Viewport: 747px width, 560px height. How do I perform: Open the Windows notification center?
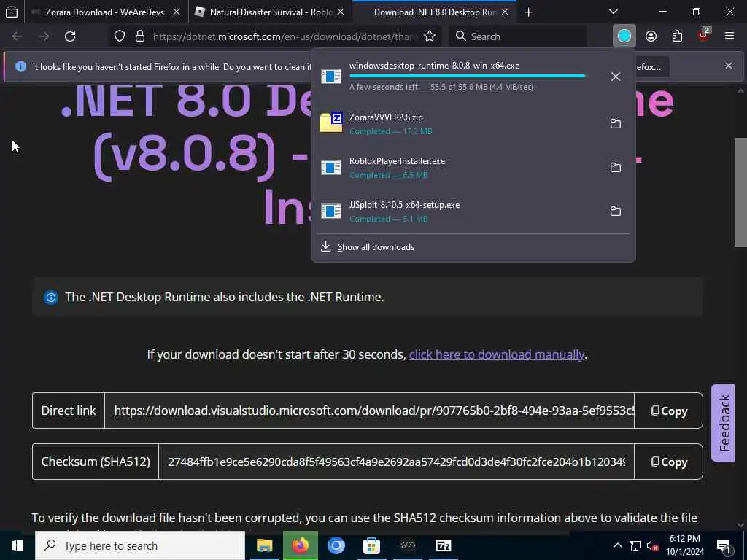point(724,545)
